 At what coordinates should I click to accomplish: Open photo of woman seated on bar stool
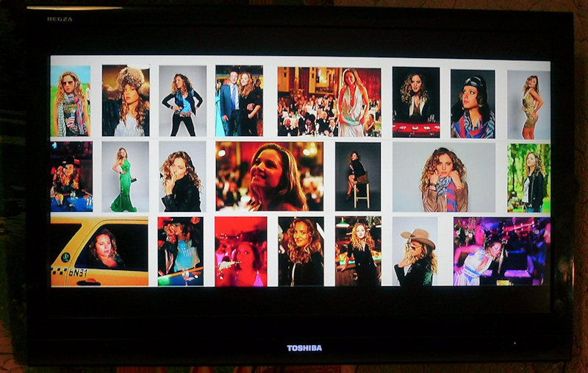click(358, 177)
